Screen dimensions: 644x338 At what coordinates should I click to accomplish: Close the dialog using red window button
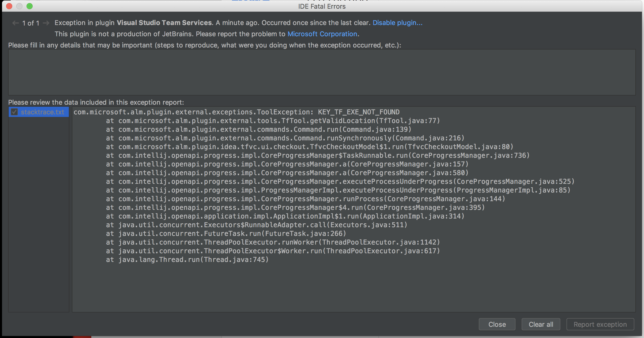pyautogui.click(x=9, y=6)
